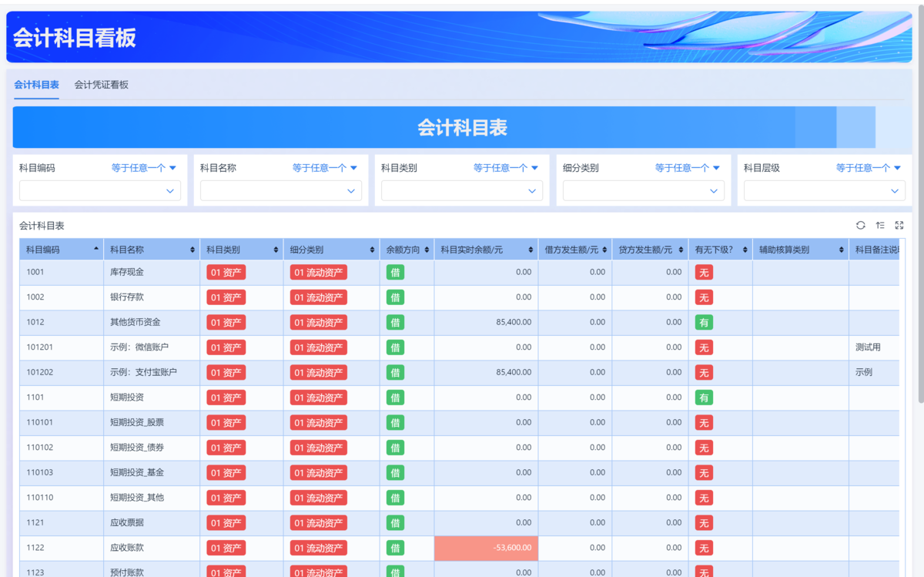This screenshot has height=577, width=924.
Task: Open the 科目类别 filter combo box
Action: point(461,190)
